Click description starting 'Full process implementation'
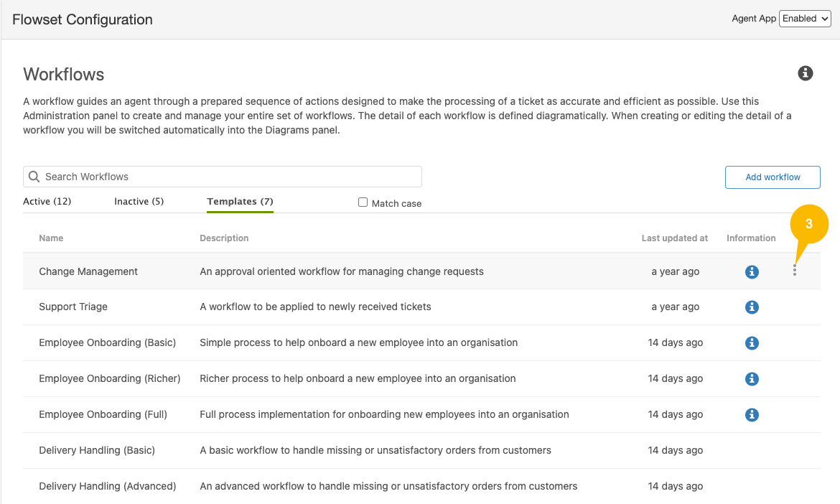 pos(385,414)
